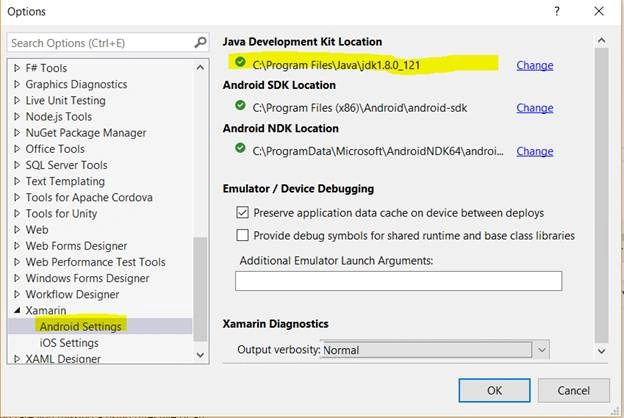Click the green checkmark beside Android NDK path
This screenshot has width=624, height=418.
(240, 148)
